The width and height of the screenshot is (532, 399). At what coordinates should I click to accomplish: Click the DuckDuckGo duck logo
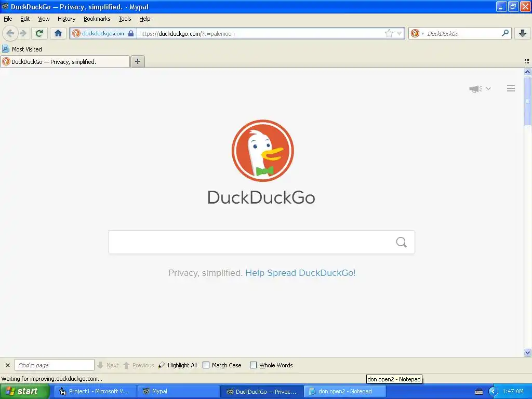(x=262, y=151)
